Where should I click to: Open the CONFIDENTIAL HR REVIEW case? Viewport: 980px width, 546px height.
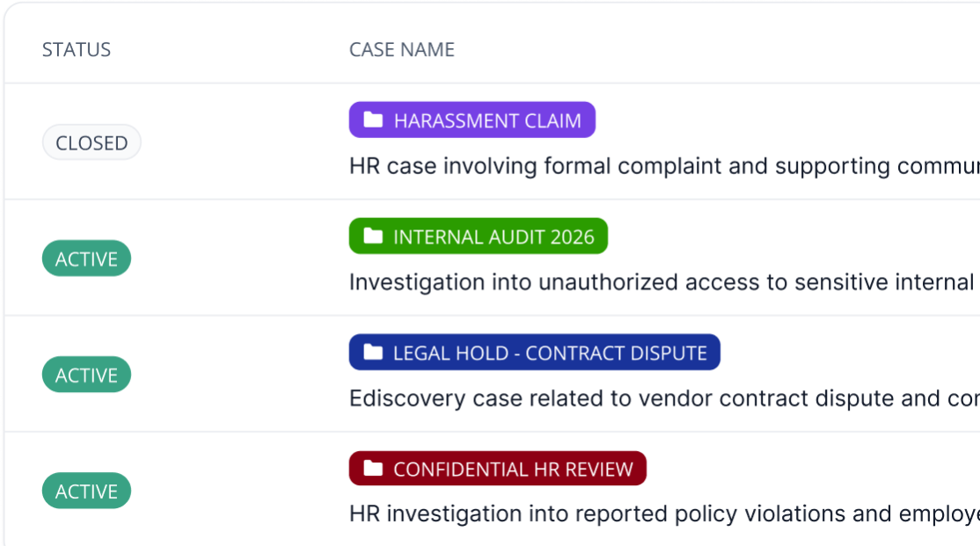pos(498,469)
